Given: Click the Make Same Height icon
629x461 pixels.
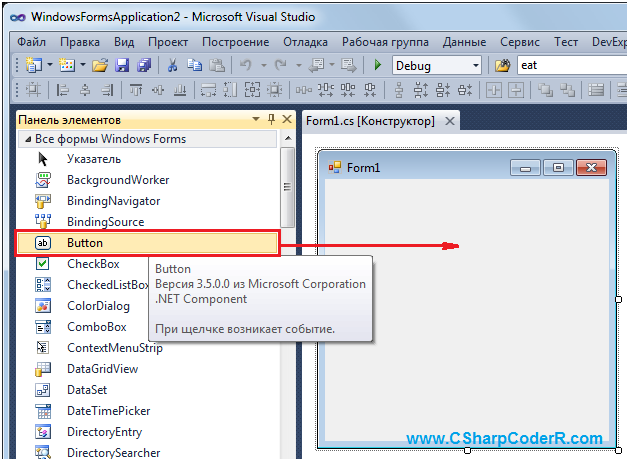Looking at the screenshot, I should (x=230, y=90).
